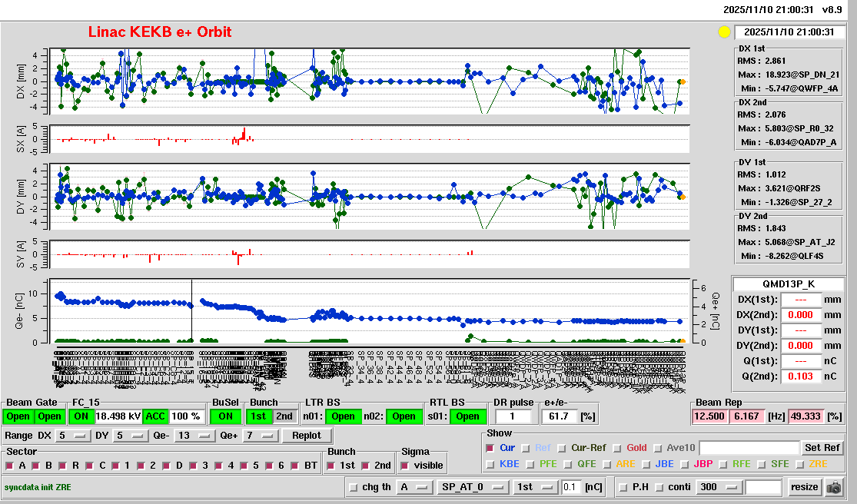The width and height of the screenshot is (857, 504).
Task: Click the RTL BS s01 Open indicator
Action: pos(467,416)
